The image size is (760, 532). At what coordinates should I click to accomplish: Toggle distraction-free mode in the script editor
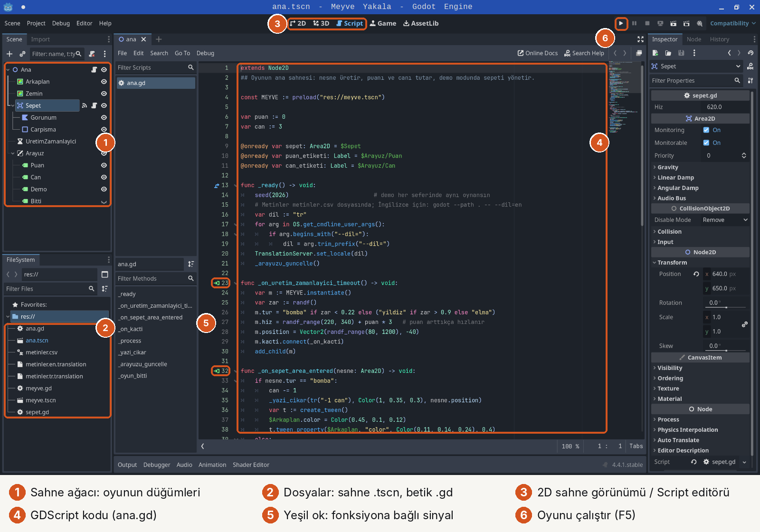640,39
